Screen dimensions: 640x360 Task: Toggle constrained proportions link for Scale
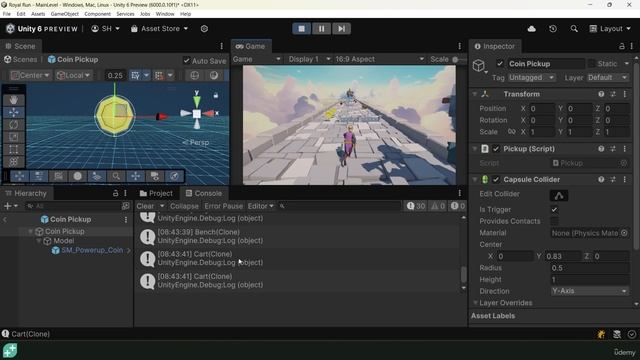point(511,132)
